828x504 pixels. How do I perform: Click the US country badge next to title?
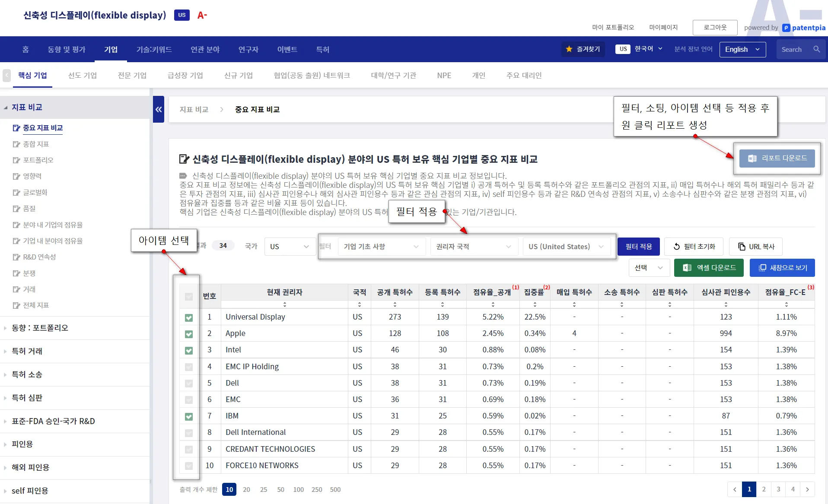click(x=182, y=15)
